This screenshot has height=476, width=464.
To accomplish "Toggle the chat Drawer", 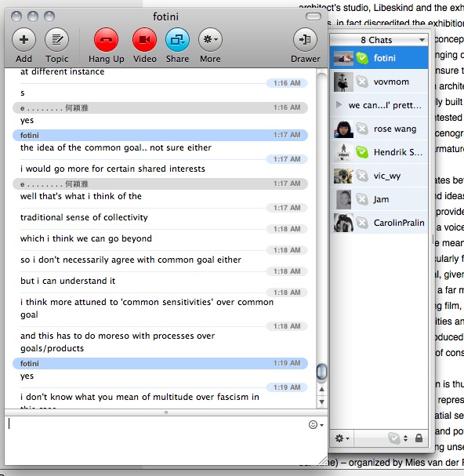I will tap(305, 40).
